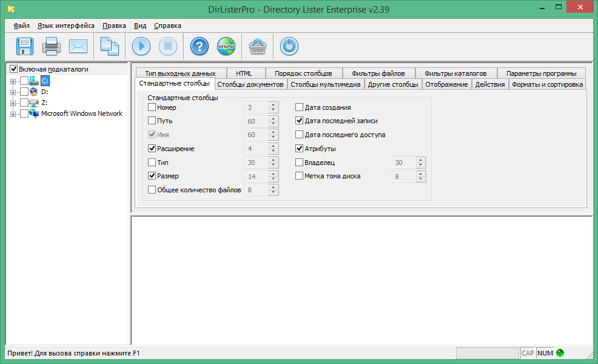Click the Email envelope toolbar icon
This screenshot has width=598, height=364.
[x=78, y=46]
